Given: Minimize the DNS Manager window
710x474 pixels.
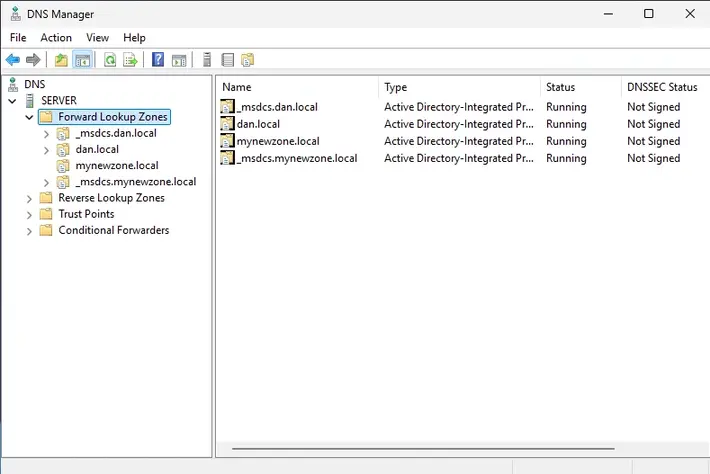Looking at the screenshot, I should (608, 14).
